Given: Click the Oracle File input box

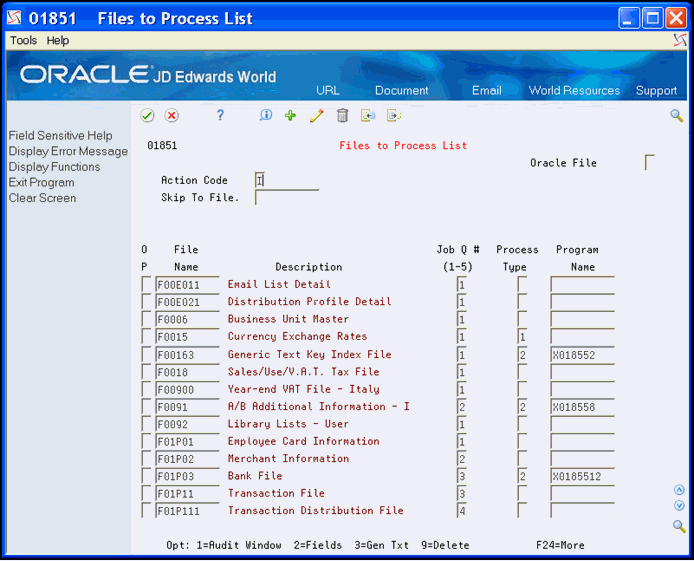Looking at the screenshot, I should tap(649, 162).
